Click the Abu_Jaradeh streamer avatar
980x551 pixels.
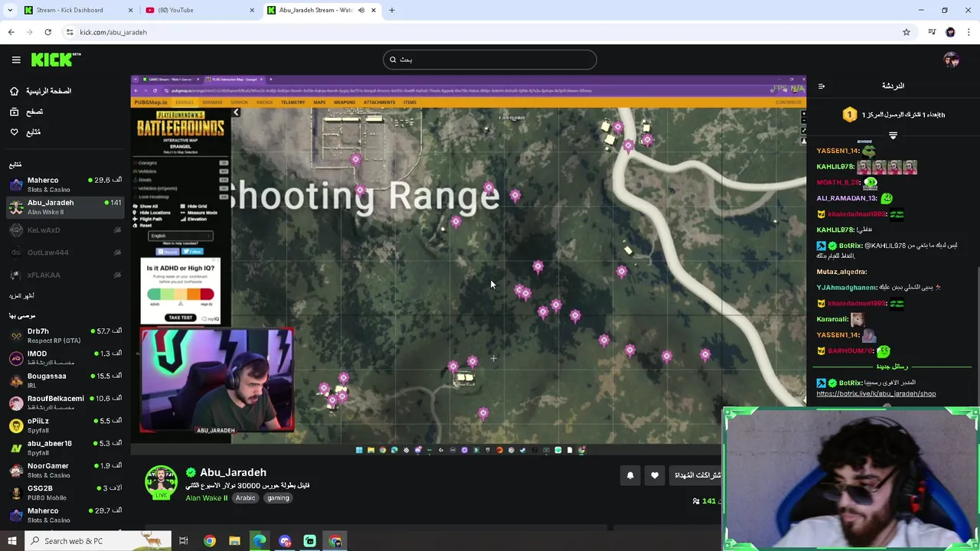point(161,482)
